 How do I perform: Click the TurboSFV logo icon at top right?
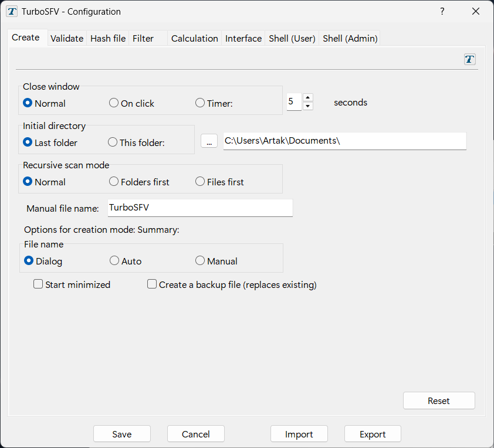tap(469, 59)
